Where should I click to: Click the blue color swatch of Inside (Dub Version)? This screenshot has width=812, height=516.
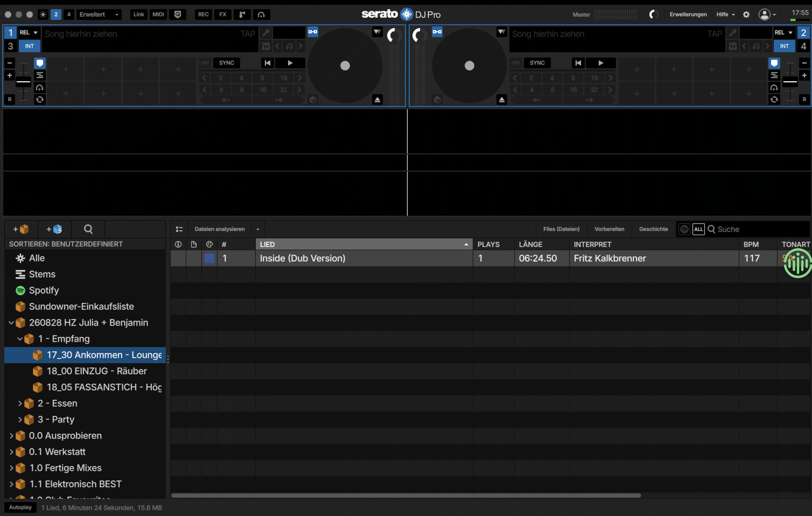coord(209,258)
